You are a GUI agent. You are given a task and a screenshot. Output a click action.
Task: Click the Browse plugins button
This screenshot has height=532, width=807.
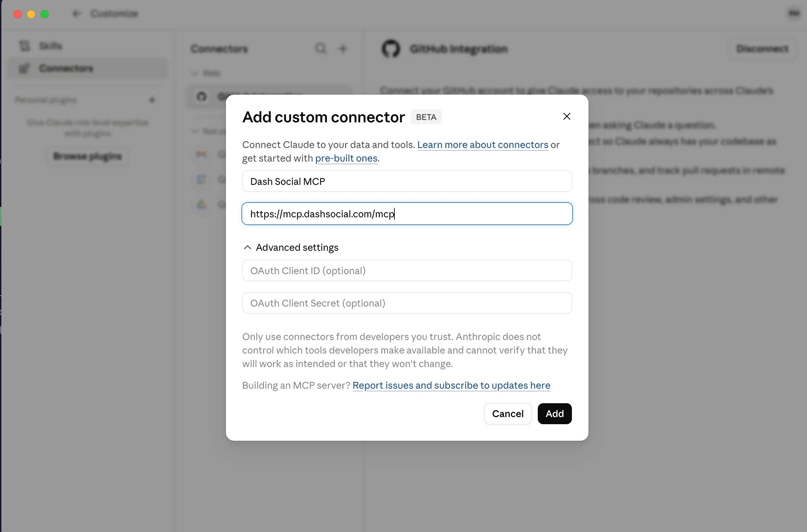tap(88, 156)
